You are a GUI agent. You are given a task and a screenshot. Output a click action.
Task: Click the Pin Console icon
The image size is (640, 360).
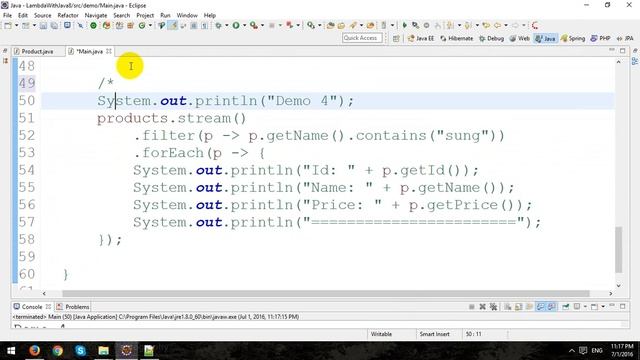point(566,307)
